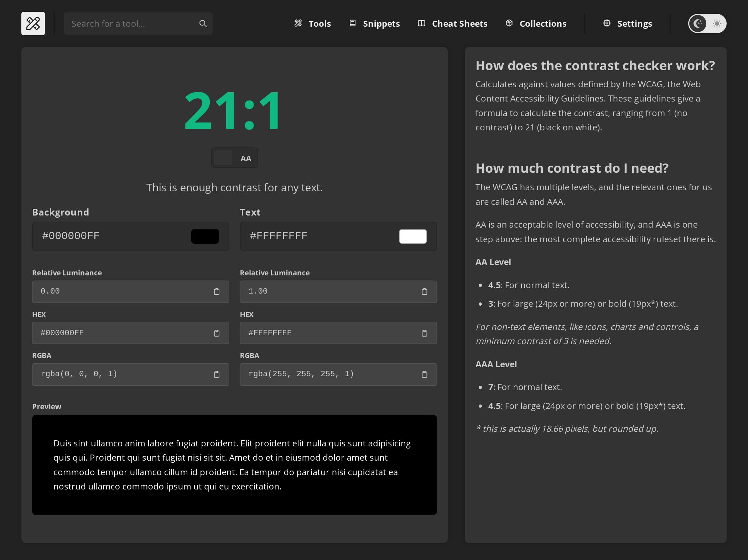This screenshot has width=748, height=560.
Task: Toggle dark/light theme switch
Action: [x=707, y=24]
